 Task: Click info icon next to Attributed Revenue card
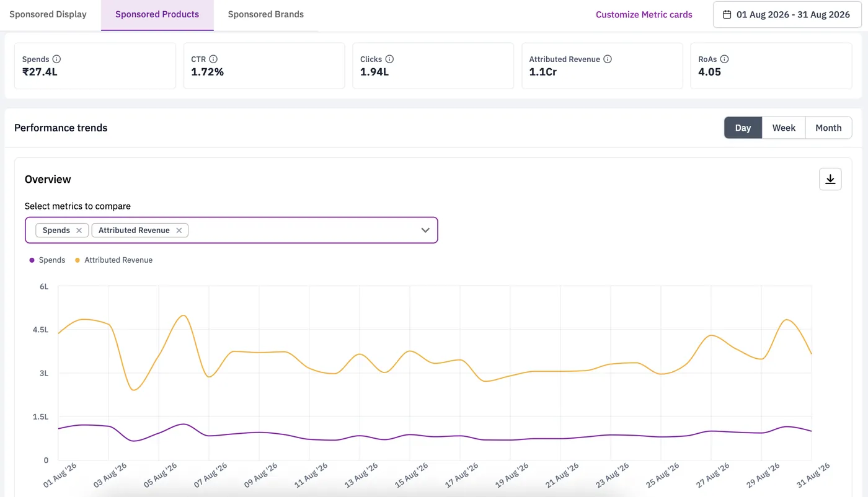coord(608,59)
